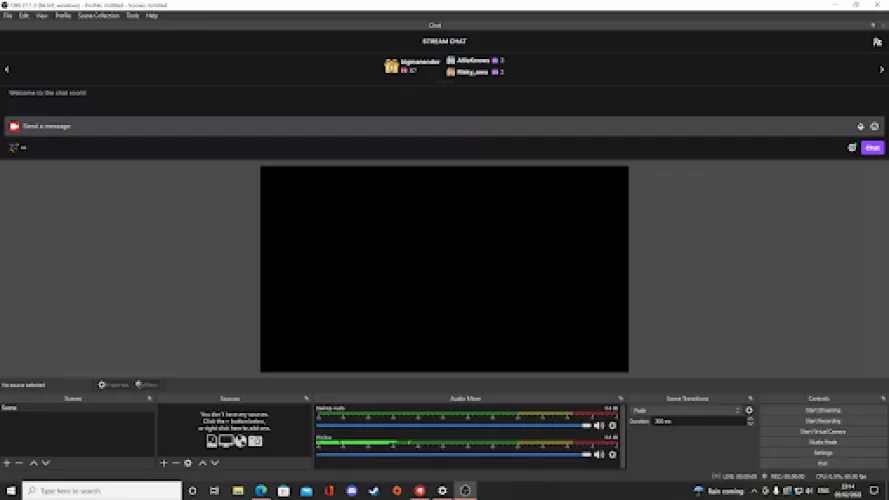Click Start Virtual Camera

point(823,431)
